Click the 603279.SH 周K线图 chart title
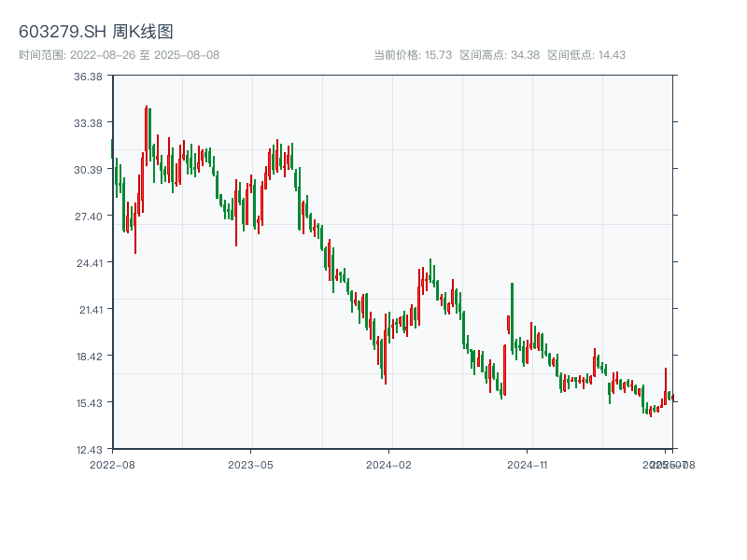The width and height of the screenshot is (747, 560). click(96, 32)
